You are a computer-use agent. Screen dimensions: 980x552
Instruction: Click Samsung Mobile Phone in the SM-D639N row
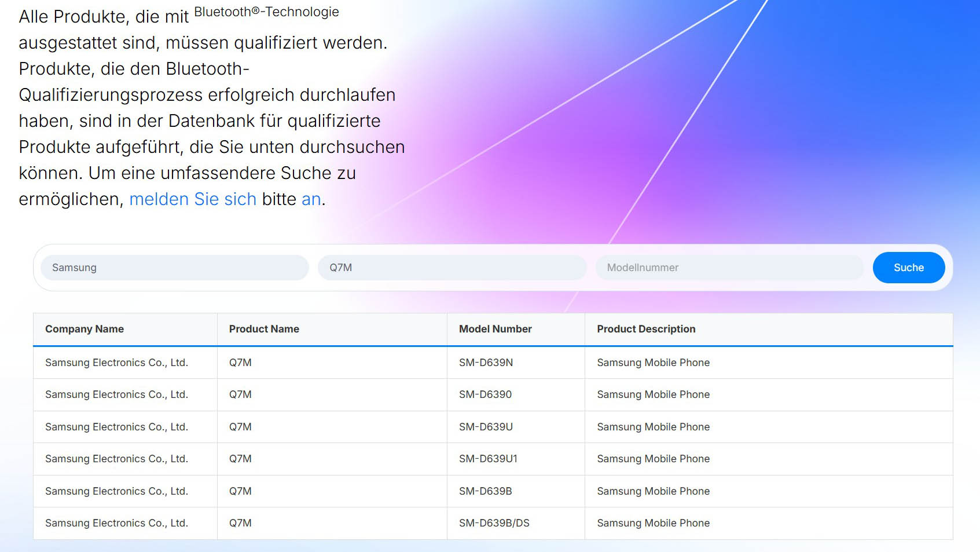pyautogui.click(x=653, y=363)
